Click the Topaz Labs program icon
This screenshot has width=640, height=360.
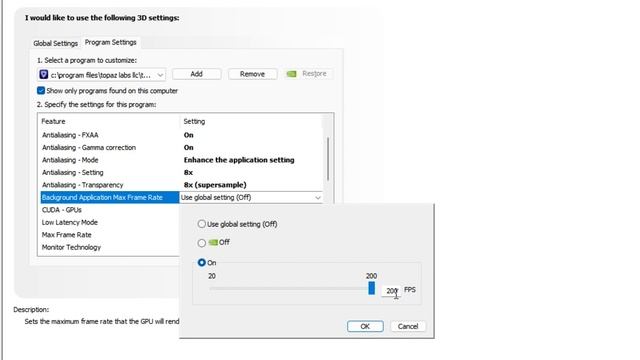[x=44, y=75]
